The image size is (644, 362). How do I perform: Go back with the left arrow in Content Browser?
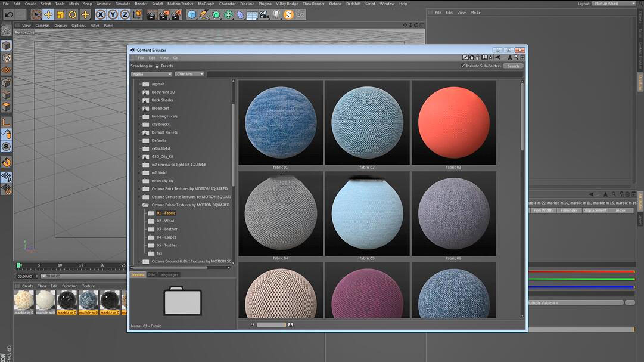497,58
